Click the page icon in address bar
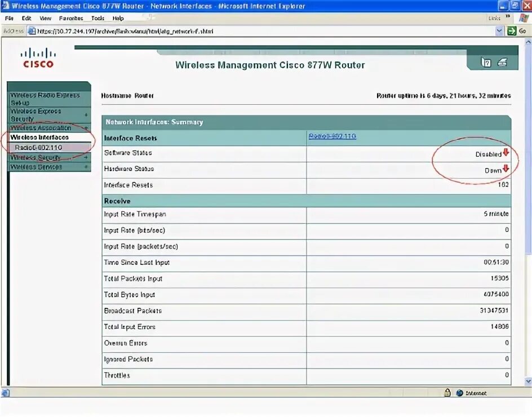Screen dimensions: 532x417 32,31
